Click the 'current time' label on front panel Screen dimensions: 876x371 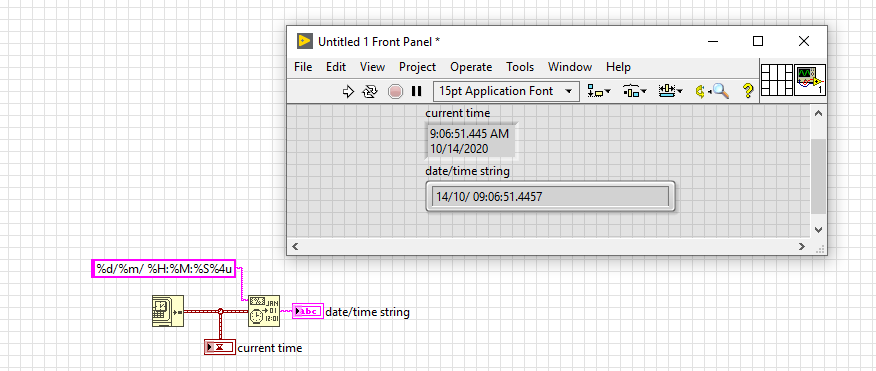(x=458, y=113)
